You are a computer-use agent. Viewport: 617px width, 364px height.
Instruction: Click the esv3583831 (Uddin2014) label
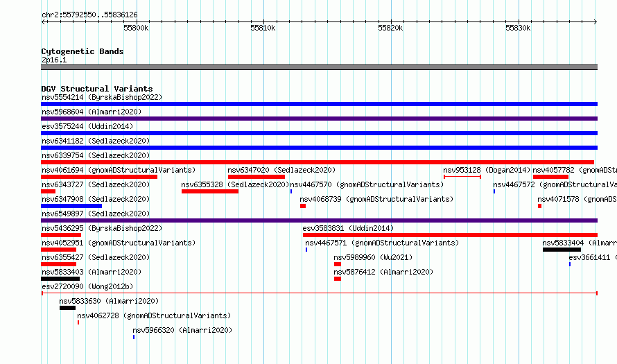tap(348, 228)
